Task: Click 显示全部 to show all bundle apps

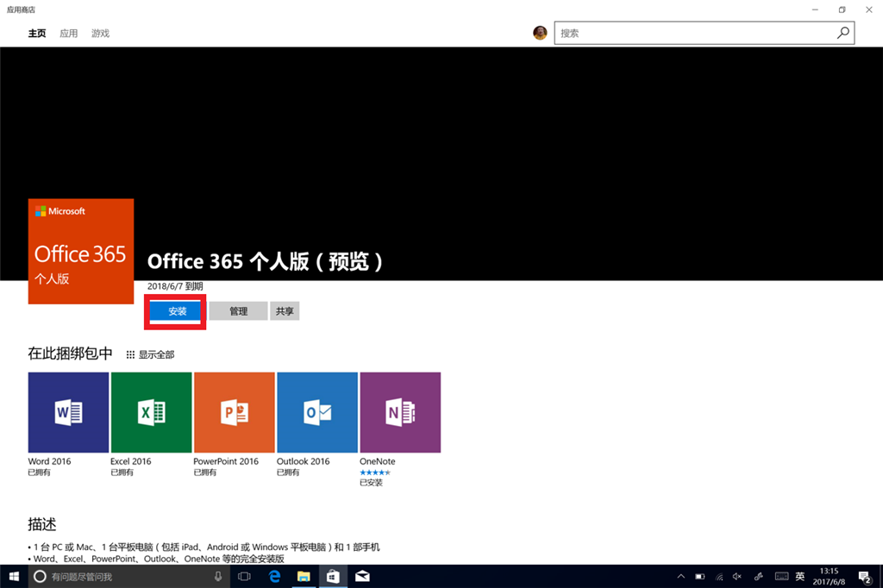Action: [x=150, y=354]
